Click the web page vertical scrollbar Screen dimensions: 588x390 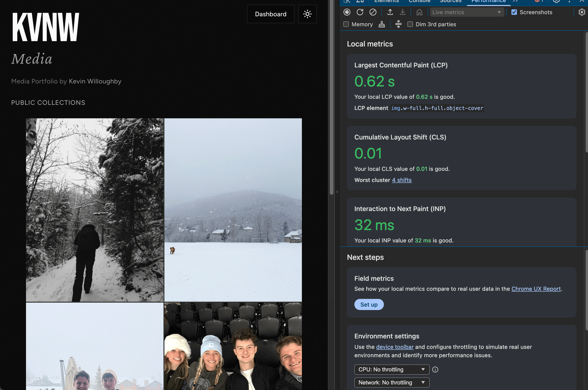point(331,97)
